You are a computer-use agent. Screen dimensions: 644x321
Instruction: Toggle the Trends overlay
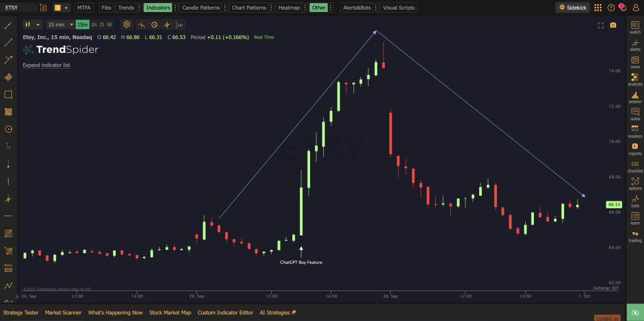click(x=126, y=8)
